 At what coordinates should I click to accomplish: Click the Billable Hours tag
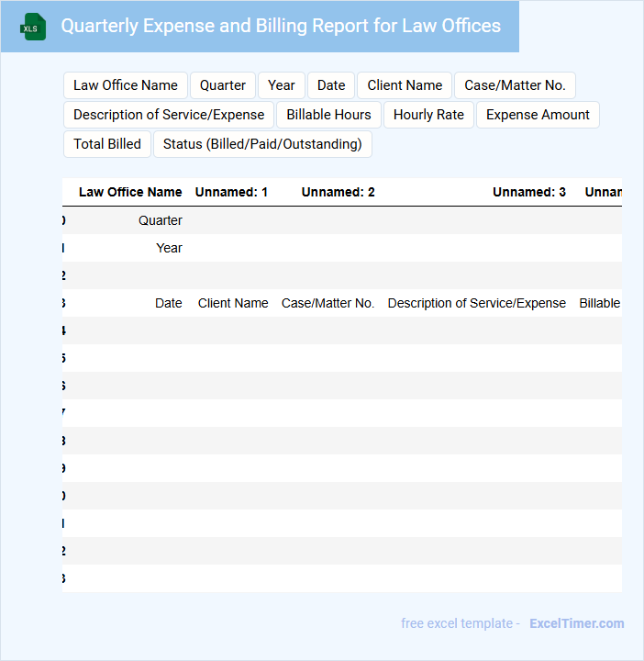pos(328,115)
